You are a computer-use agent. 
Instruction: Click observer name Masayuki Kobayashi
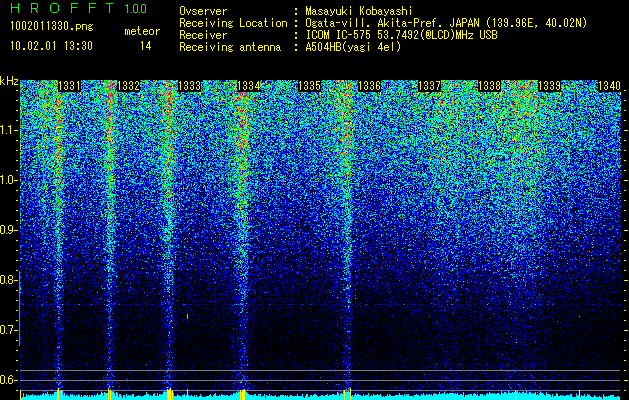pyautogui.click(x=359, y=11)
